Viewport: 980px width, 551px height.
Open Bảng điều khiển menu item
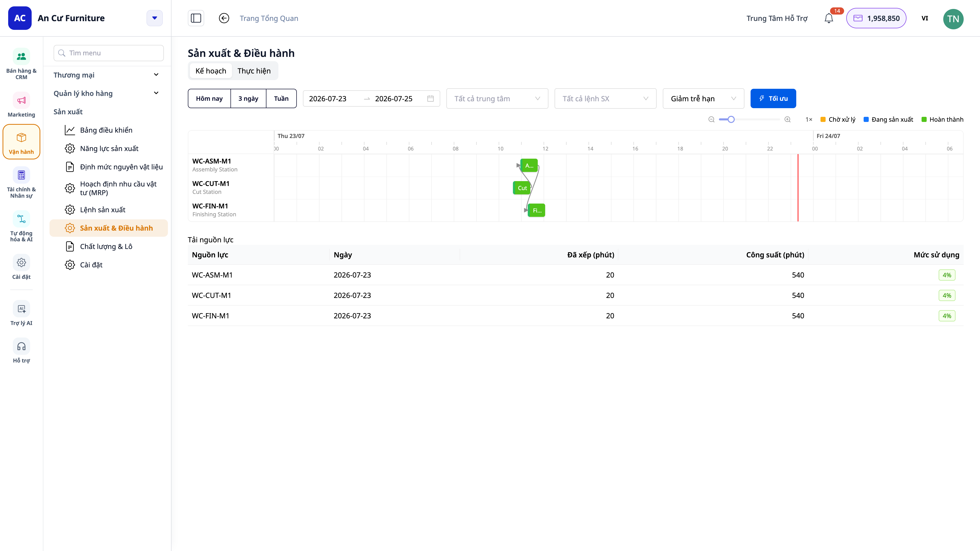coord(109,130)
